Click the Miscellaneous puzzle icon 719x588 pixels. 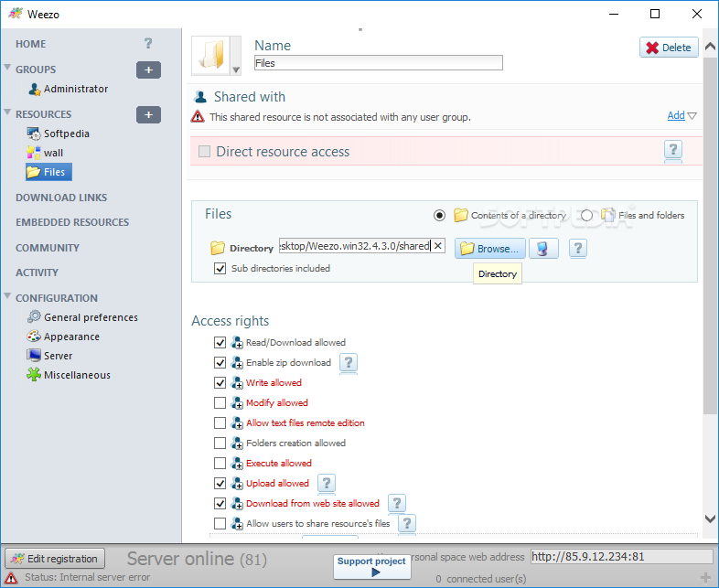pos(34,374)
